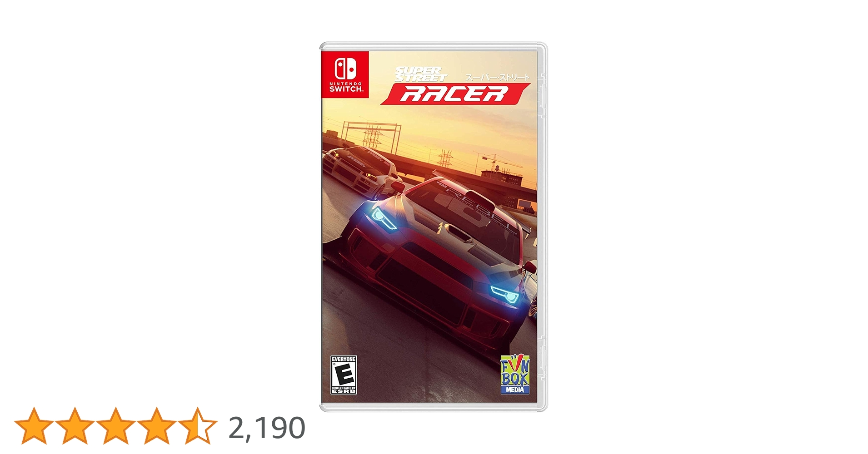Viewport: 868px width, 454px height.
Task: Click the red RACER banner text
Action: click(x=454, y=94)
